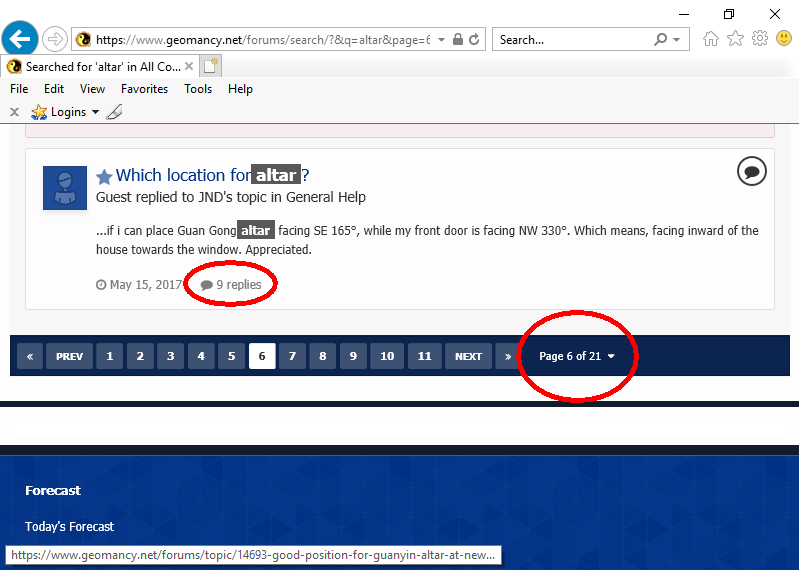799x570 pixels.
Task: Close the 'Searched for altar' tab
Action: click(x=187, y=66)
